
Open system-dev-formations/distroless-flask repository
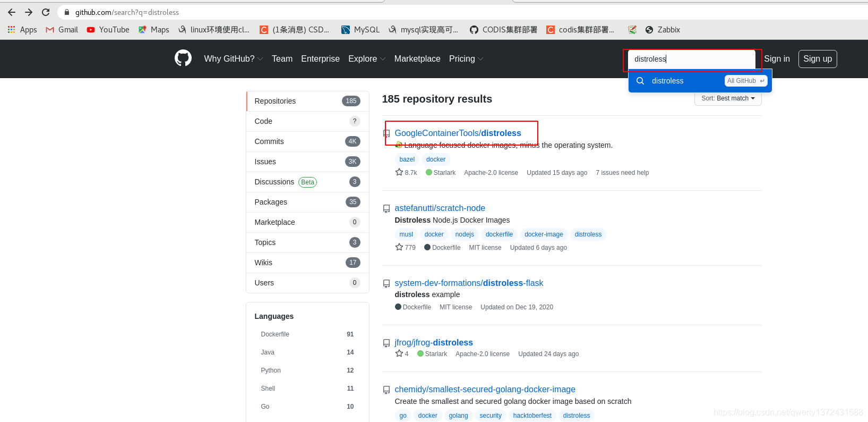tap(469, 283)
